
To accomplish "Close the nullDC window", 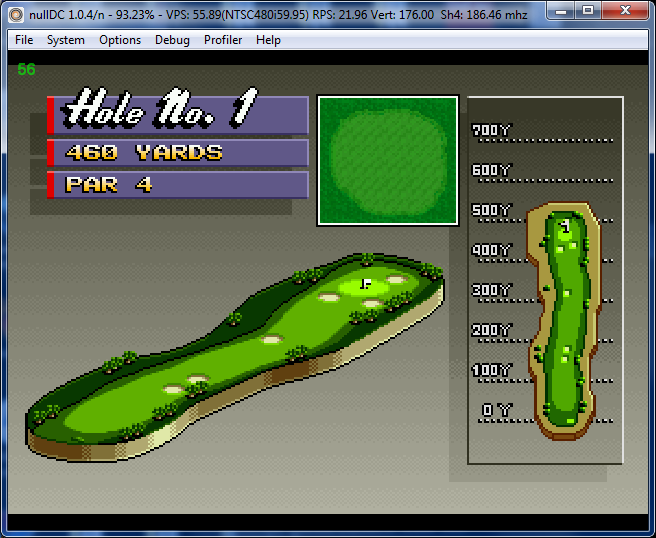I will (x=625, y=11).
